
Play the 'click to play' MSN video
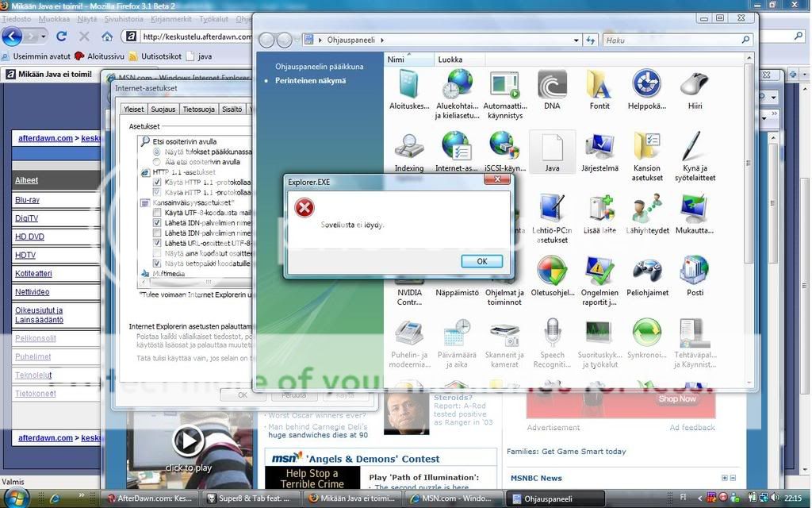pyautogui.click(x=187, y=441)
